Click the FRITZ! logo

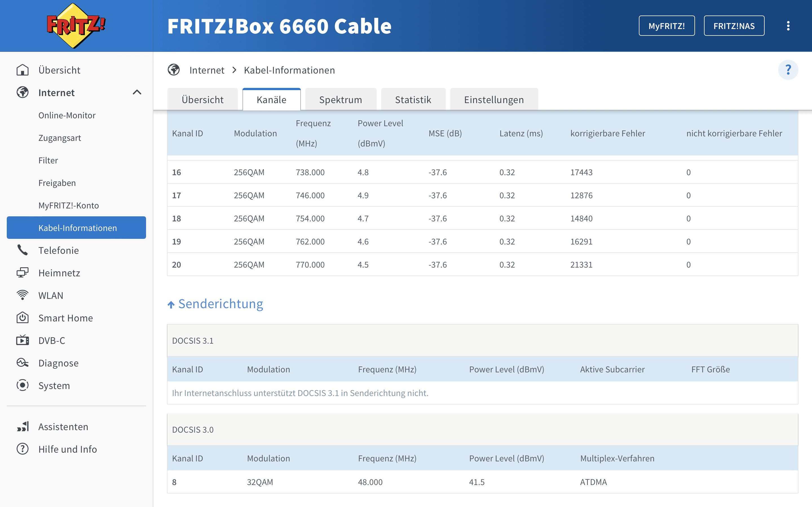pyautogui.click(x=76, y=26)
